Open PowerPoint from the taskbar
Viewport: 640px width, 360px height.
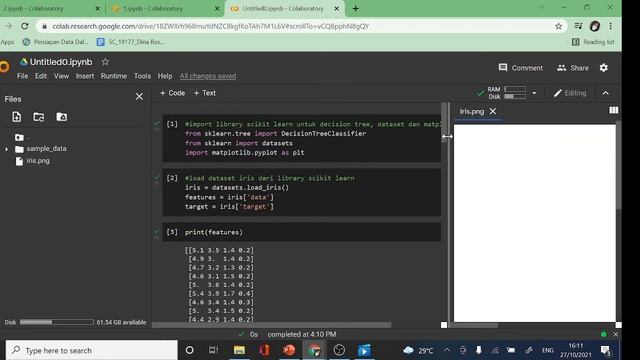pyautogui.click(x=289, y=350)
